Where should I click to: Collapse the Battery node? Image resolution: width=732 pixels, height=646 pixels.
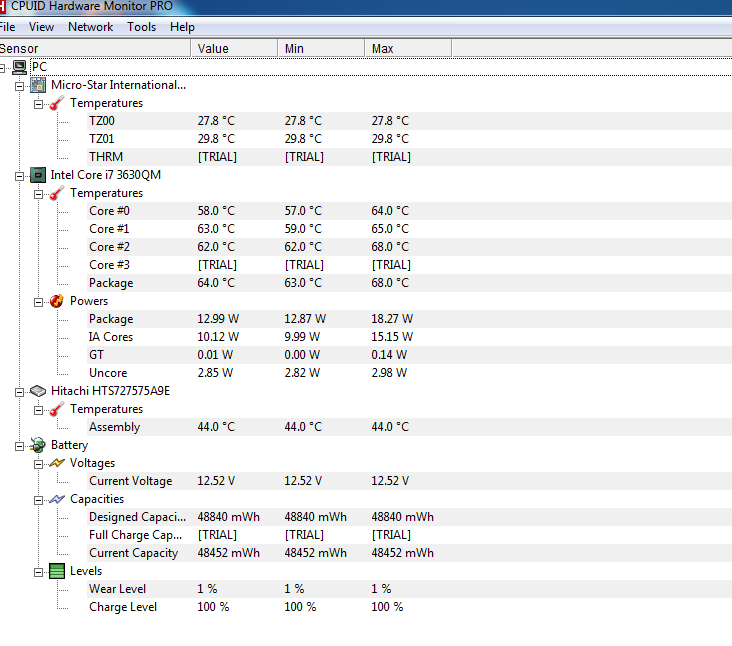(20, 446)
